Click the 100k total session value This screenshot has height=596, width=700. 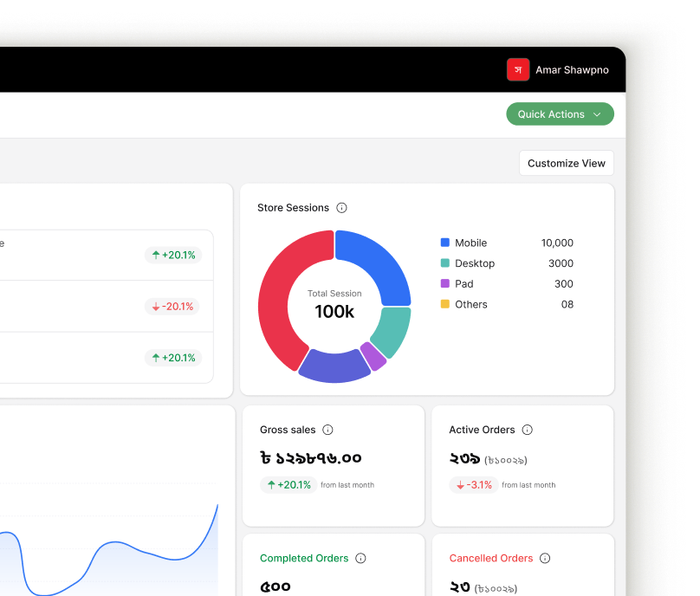tap(334, 312)
